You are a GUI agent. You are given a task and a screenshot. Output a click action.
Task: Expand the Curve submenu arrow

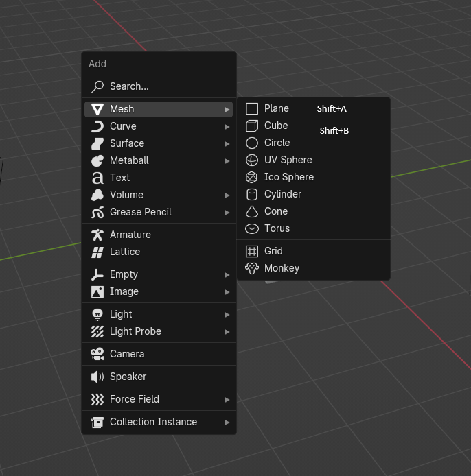[227, 127]
